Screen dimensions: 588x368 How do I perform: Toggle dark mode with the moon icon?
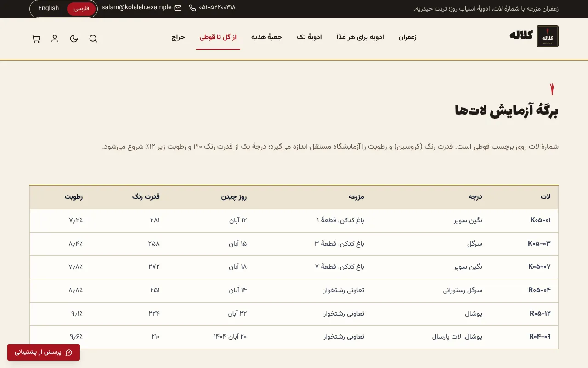pos(74,39)
